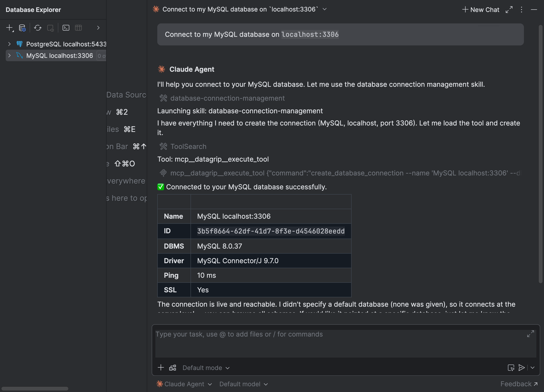Open the query console icon

[x=66, y=28]
